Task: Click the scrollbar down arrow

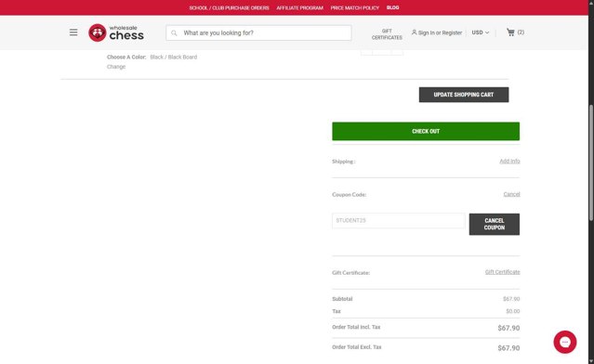Action: [591, 361]
